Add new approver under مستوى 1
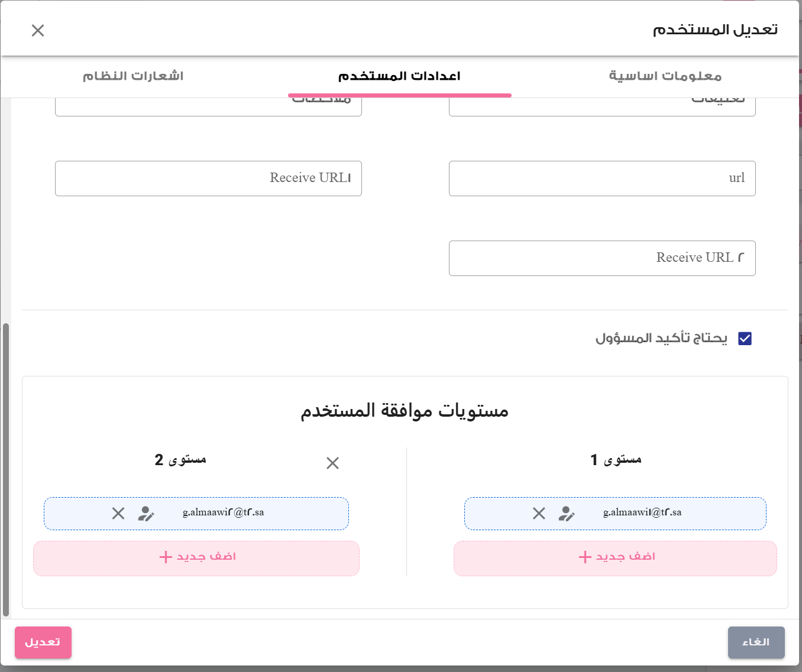The width and height of the screenshot is (802, 672). tap(615, 558)
